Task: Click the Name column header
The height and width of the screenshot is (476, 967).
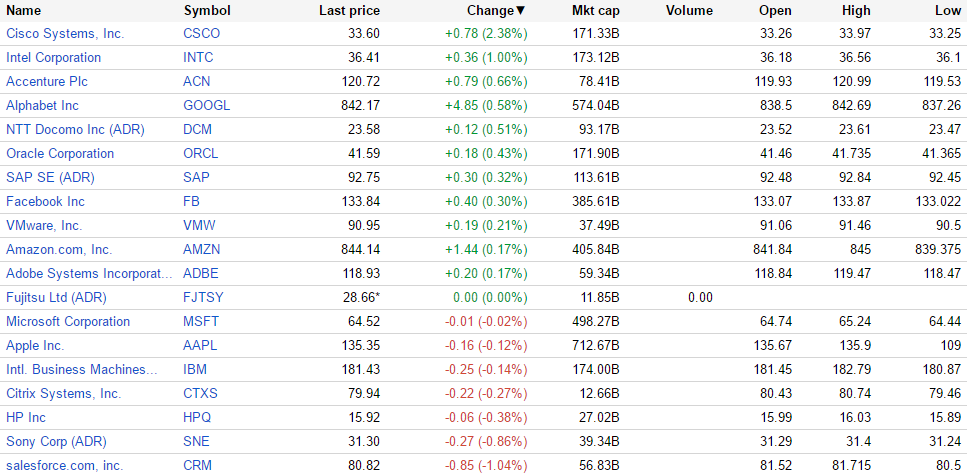Action: pos(24,11)
